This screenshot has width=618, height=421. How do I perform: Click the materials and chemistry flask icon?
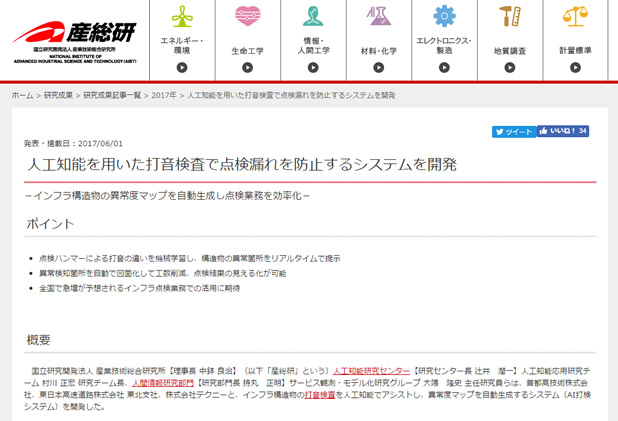(378, 17)
